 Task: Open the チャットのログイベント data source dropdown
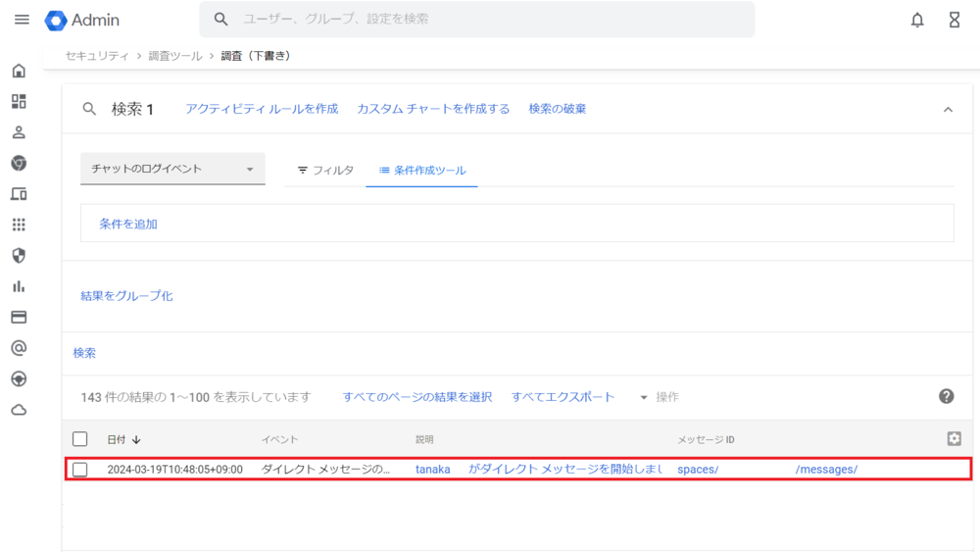pyautogui.click(x=172, y=169)
